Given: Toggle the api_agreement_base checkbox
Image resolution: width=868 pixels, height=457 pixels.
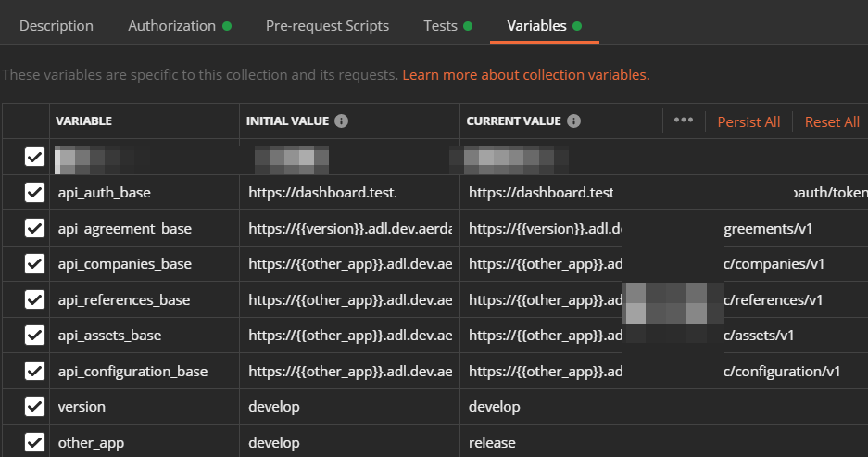Looking at the screenshot, I should tap(34, 228).
